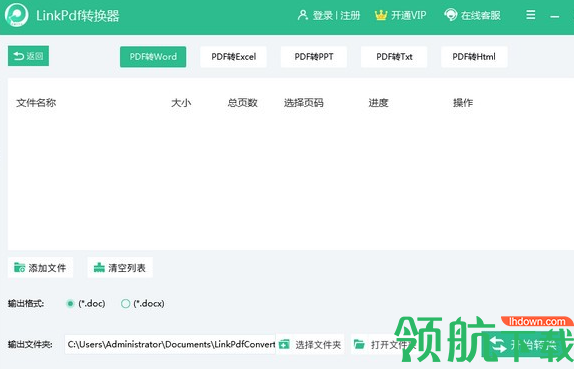This screenshot has width=574, height=369.
Task: Click 总页数 column header
Action: pyautogui.click(x=242, y=103)
